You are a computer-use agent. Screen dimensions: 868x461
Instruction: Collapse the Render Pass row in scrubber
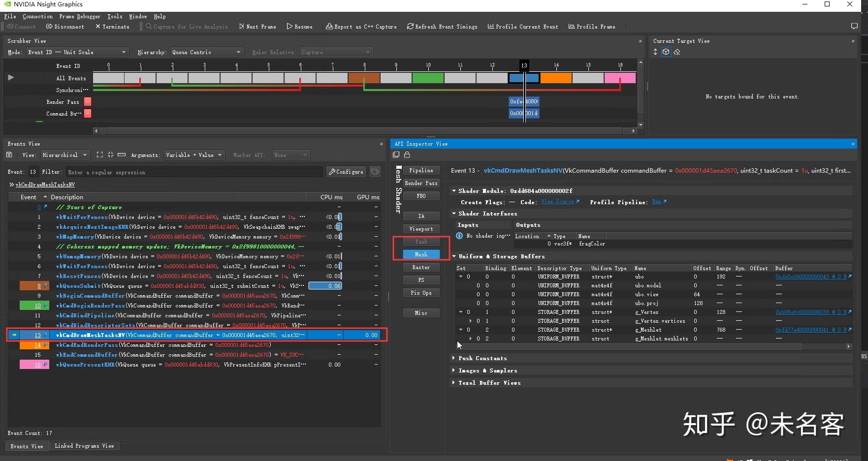point(88,102)
